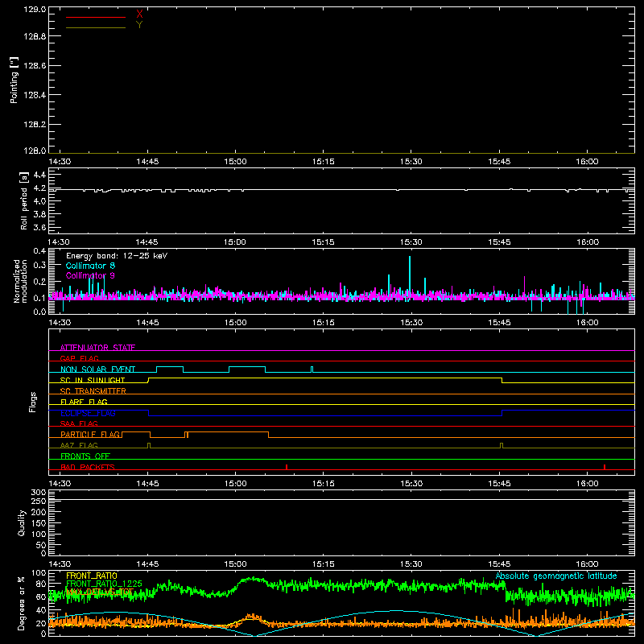Click the 'Absolute geomagnetic latitude' legend text
Screen dimensions: 644x644
click(556, 576)
